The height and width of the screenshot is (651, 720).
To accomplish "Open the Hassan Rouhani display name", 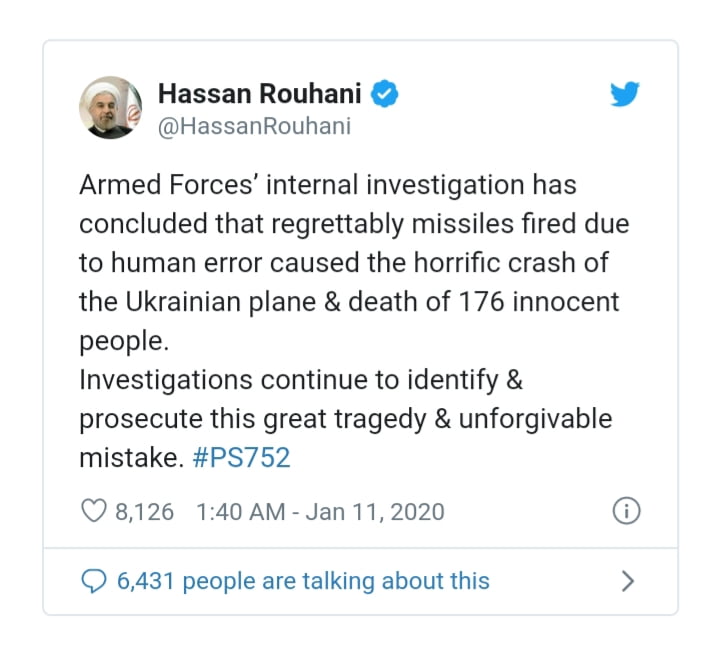I will (259, 94).
